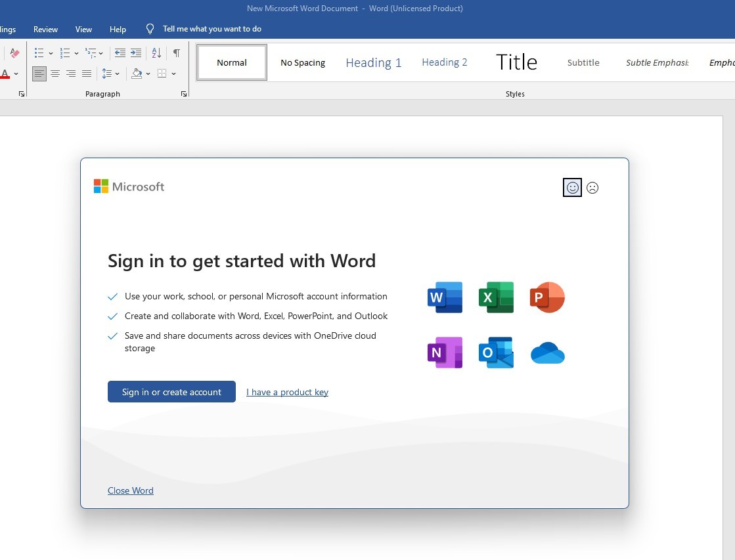This screenshot has width=735, height=560.
Task: Open the Multilevel List dropdown arrow
Action: click(100, 53)
